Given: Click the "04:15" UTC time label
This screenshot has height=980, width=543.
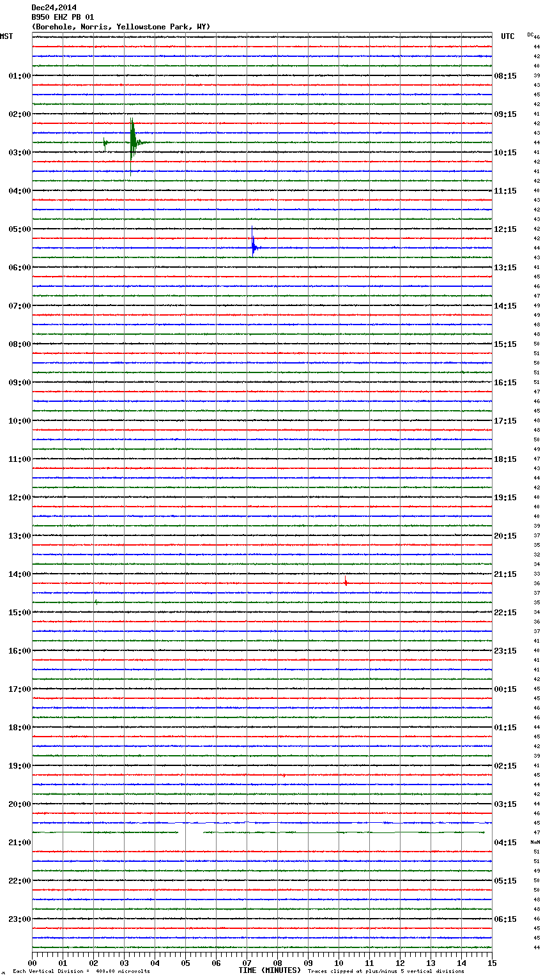Looking at the screenshot, I should pos(505,843).
